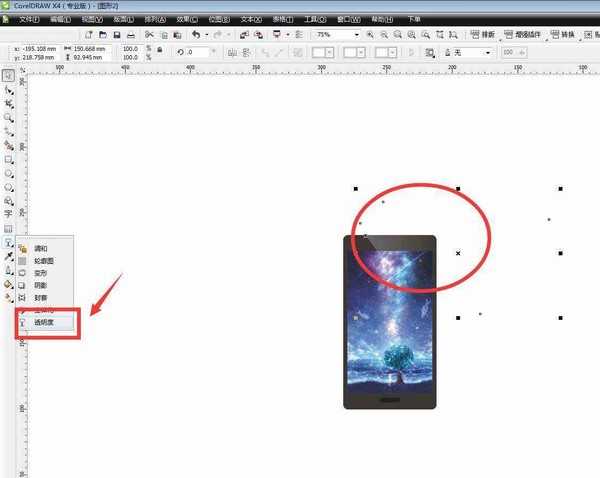Screen dimensions: 600x478
Task: Open the 效果 (Effects) menu
Action: click(x=187, y=19)
